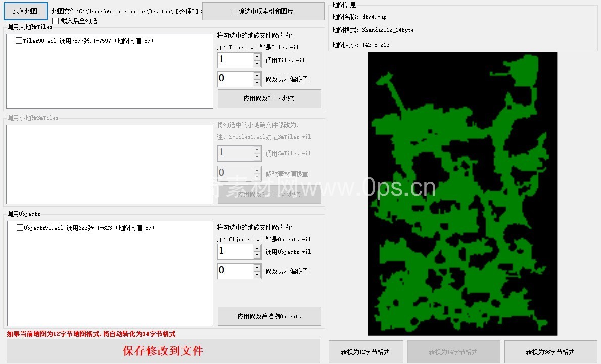Click 转换为12字节格式 button

365,352
